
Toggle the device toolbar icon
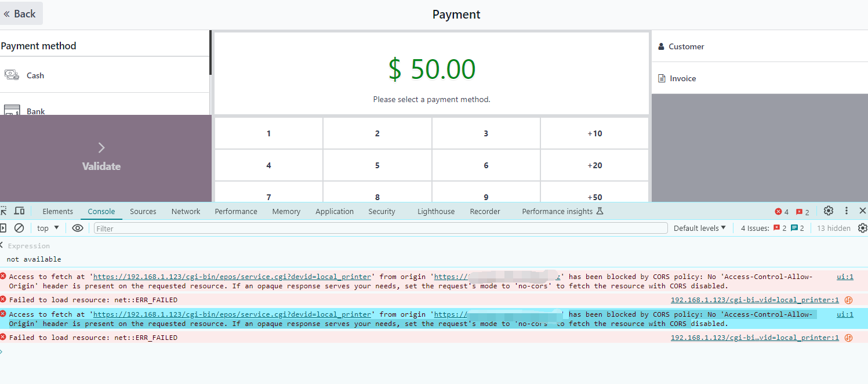pyautogui.click(x=19, y=211)
